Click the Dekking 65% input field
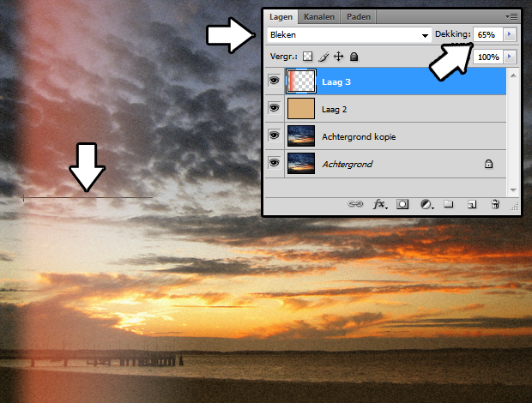The width and height of the screenshot is (532, 403). (x=487, y=35)
